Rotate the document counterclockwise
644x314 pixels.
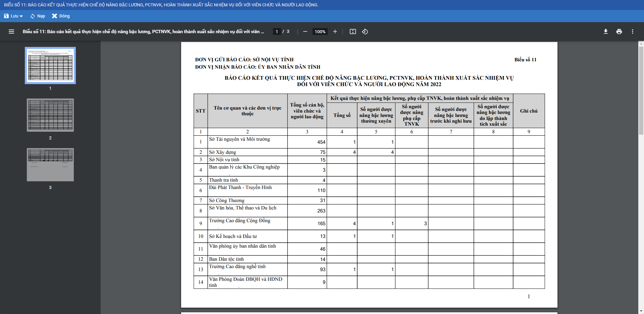coord(365,32)
